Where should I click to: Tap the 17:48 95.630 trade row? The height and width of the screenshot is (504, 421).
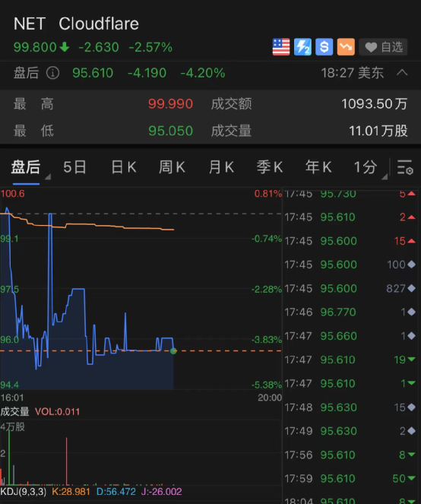click(350, 407)
